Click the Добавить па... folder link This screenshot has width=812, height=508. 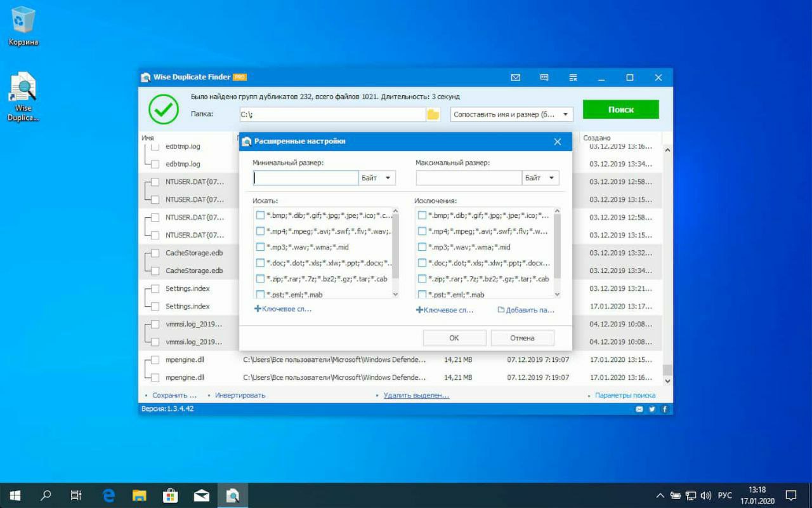click(526, 310)
